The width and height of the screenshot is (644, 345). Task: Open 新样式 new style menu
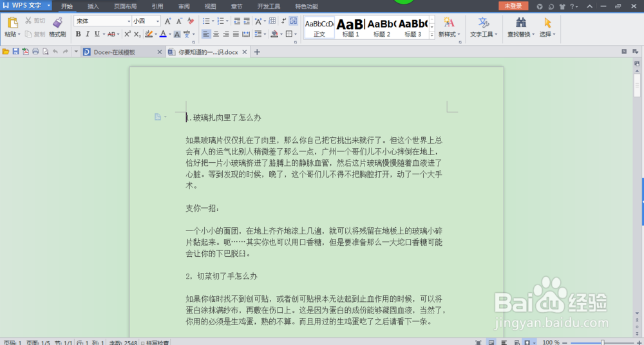[449, 28]
